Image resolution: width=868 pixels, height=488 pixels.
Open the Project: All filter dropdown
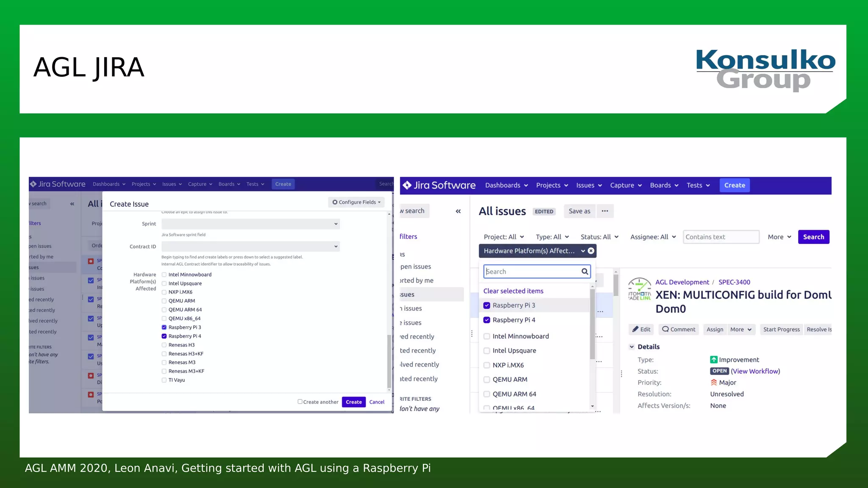[x=504, y=237]
